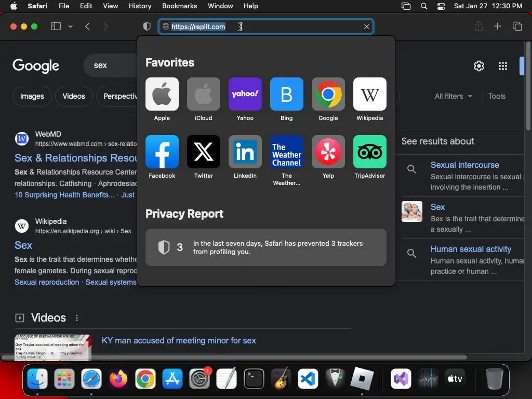This screenshot has width=532, height=399.
Task: Open the Google apps grid
Action: point(503,66)
